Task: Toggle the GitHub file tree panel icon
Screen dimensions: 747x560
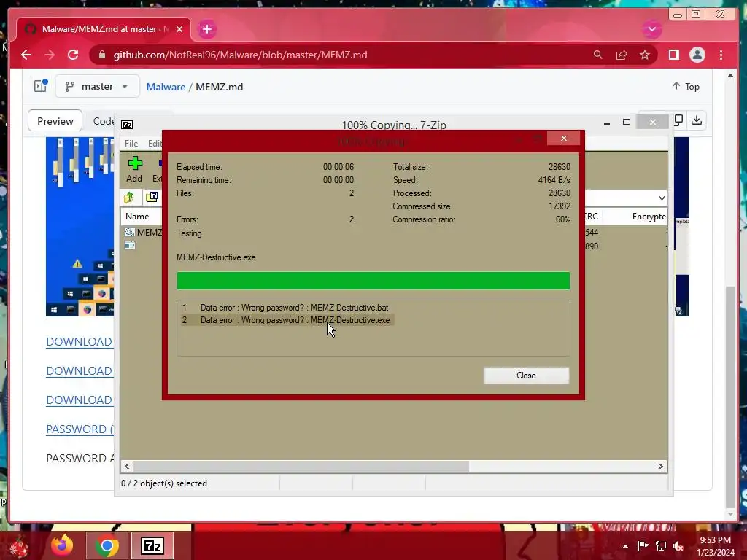Action: (x=41, y=86)
